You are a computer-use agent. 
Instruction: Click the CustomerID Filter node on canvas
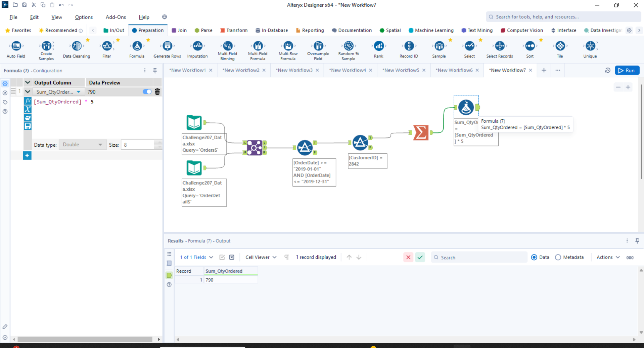tap(360, 143)
